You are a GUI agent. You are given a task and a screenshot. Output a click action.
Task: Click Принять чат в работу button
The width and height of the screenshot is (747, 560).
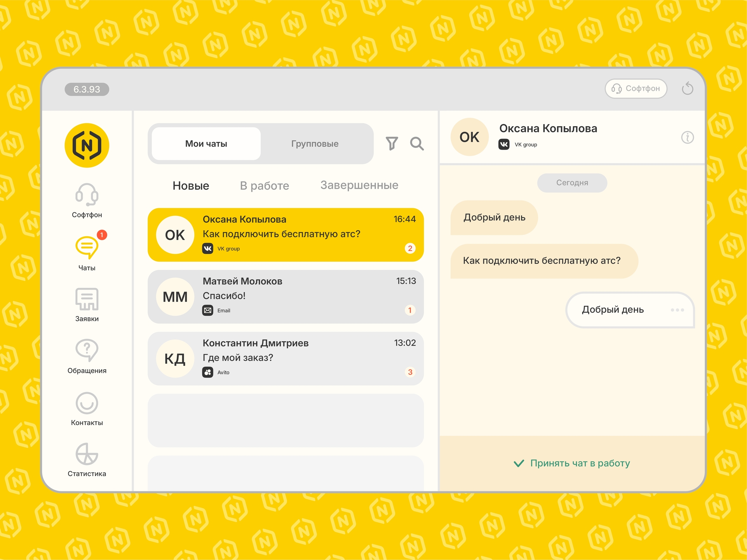[x=572, y=463]
